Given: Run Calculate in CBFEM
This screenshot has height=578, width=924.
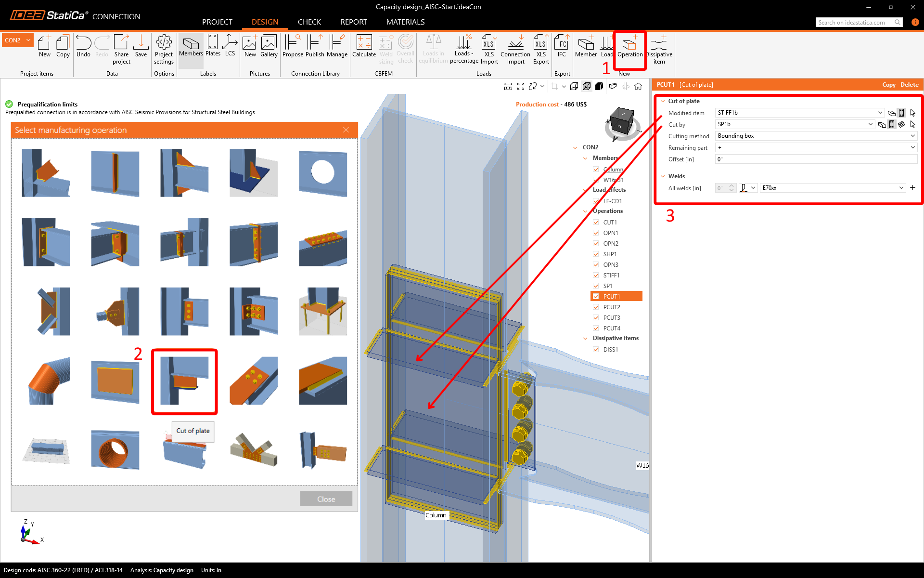Looking at the screenshot, I should (x=364, y=46).
